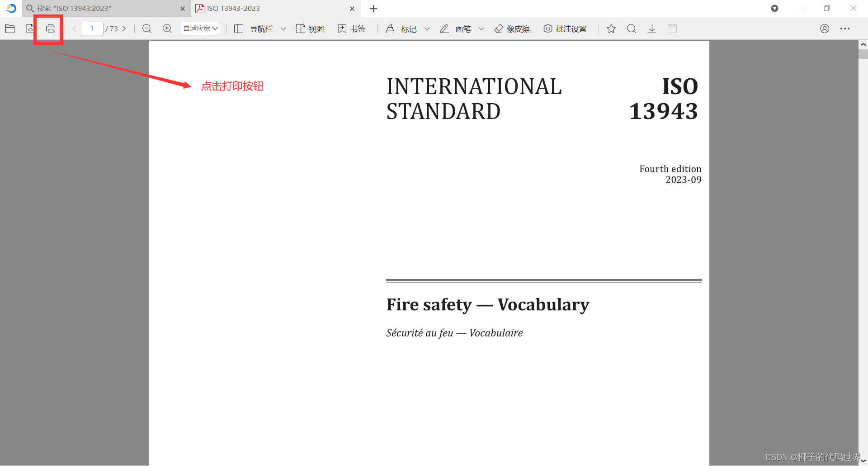Viewport: 868px width, 466px height.
Task: Click the scrollbar up arrow
Action: [x=863, y=45]
